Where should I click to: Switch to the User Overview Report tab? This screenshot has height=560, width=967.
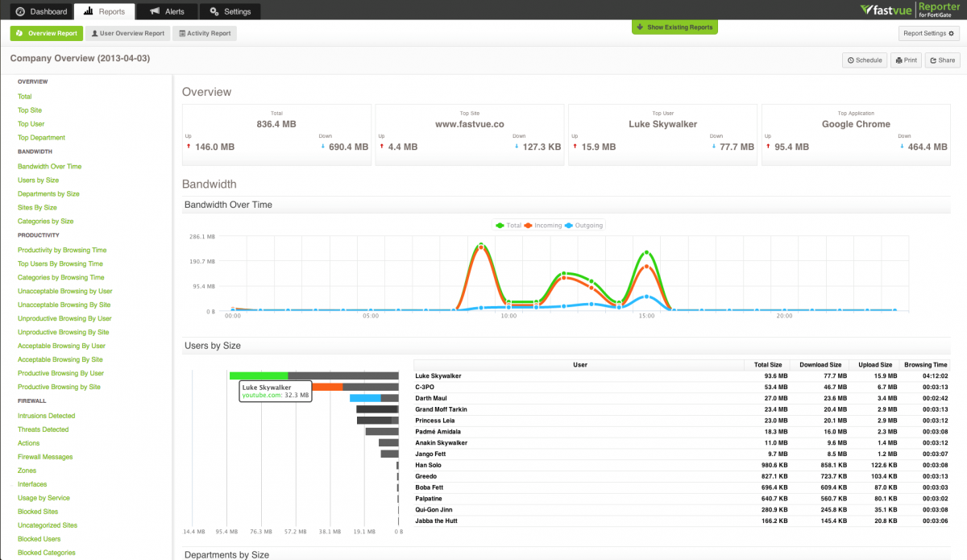[128, 34]
